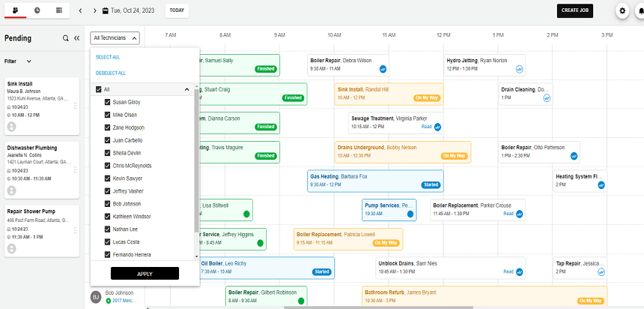Uncheck Jeffrey Vasher

(x=108, y=191)
